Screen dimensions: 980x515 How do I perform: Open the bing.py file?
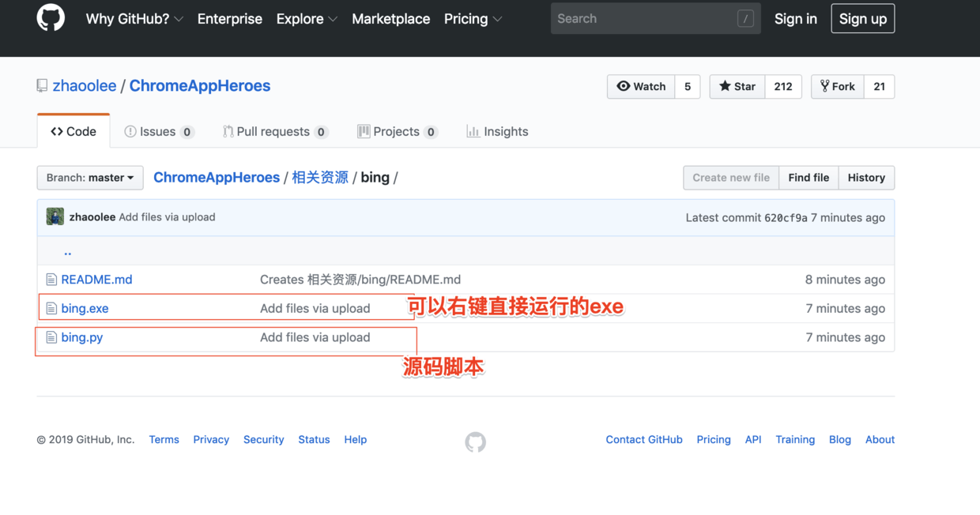(x=82, y=337)
